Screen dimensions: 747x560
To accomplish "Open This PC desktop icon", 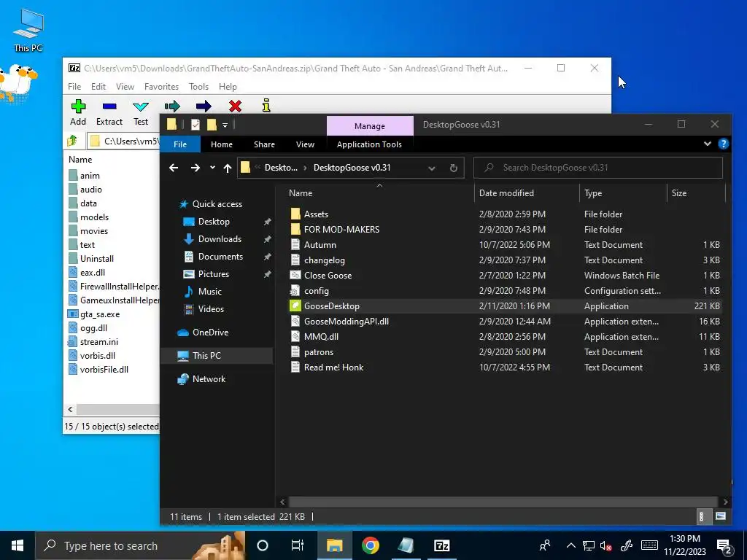I will coord(28,30).
